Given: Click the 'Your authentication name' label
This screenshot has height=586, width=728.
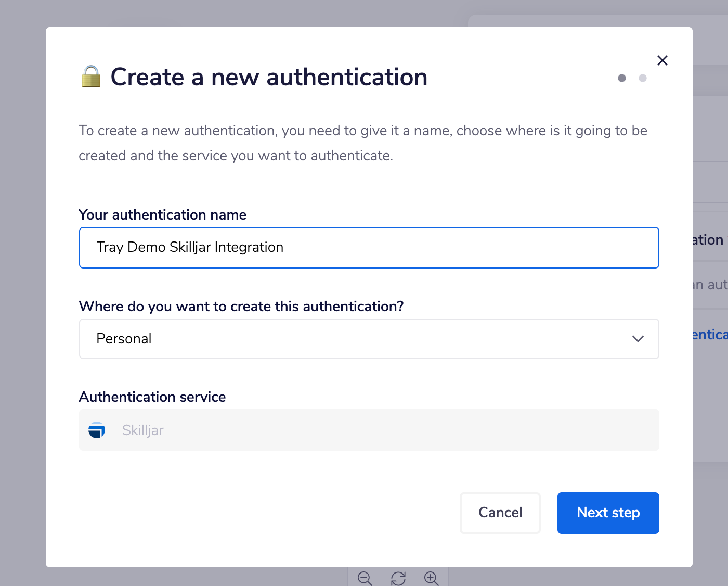Looking at the screenshot, I should click(162, 215).
